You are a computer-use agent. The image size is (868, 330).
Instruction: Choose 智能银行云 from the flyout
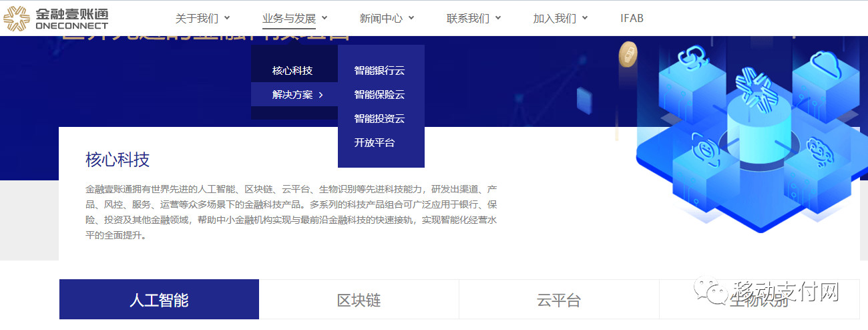coord(379,70)
